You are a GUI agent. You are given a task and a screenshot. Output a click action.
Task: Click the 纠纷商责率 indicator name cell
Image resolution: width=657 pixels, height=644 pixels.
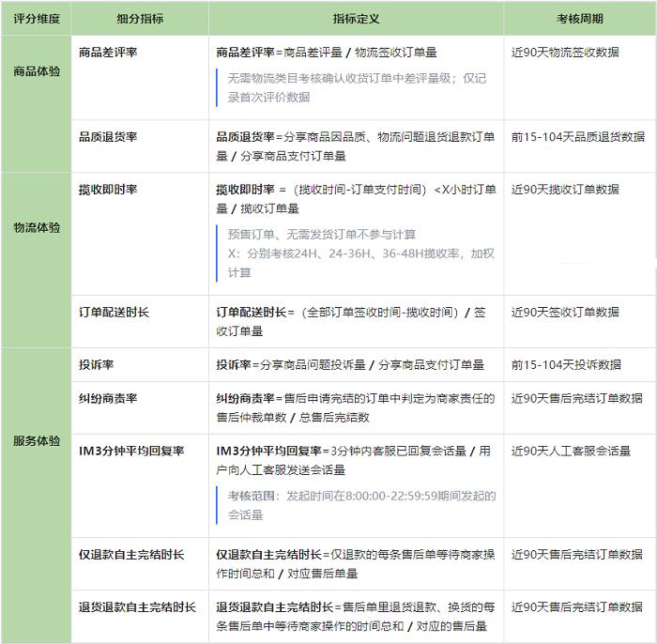[x=108, y=399]
